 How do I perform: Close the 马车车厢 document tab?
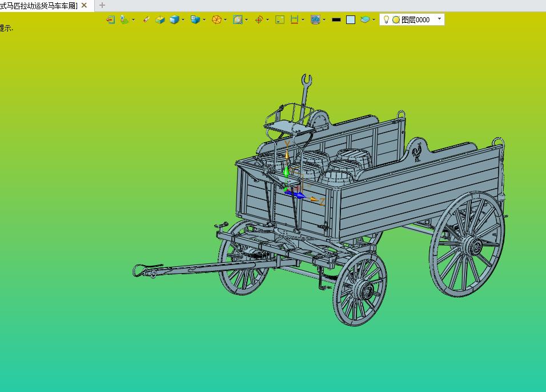click(84, 5)
